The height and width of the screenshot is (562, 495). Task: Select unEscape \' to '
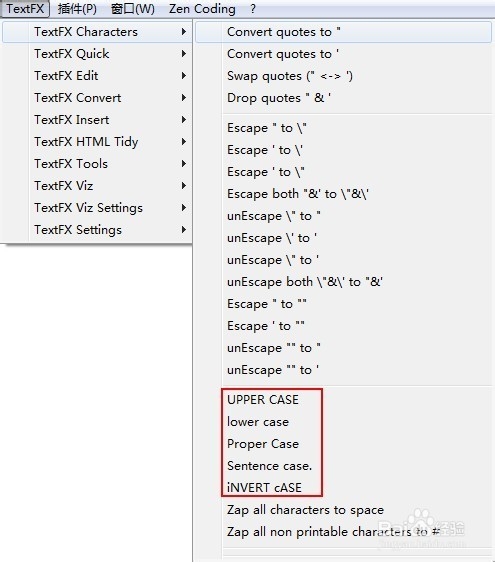point(344,238)
